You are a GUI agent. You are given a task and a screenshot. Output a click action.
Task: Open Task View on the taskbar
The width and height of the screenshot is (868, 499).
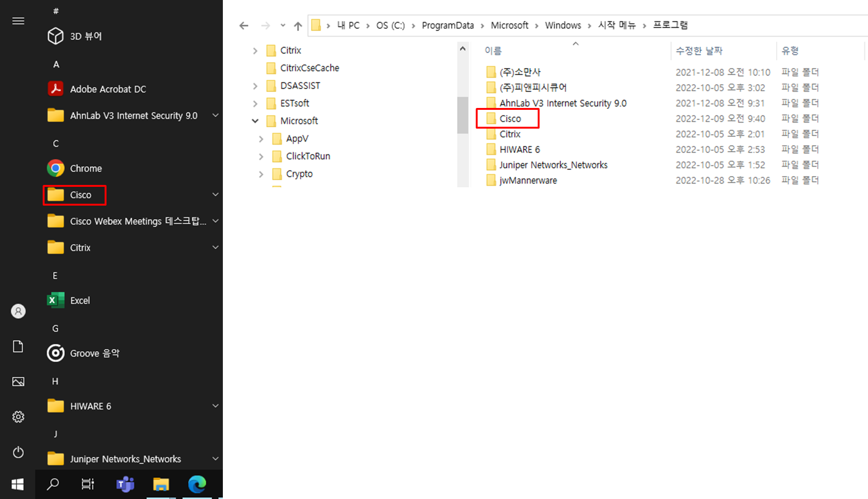point(88,484)
